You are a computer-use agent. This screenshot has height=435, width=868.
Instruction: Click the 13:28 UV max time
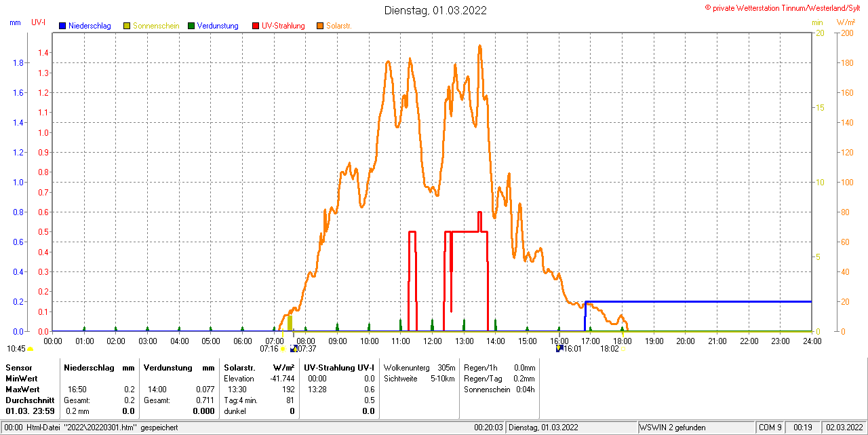317,390
